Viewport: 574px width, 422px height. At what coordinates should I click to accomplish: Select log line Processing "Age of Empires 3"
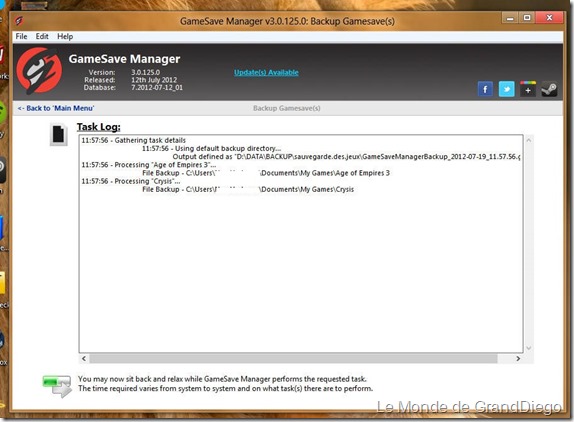pos(149,165)
